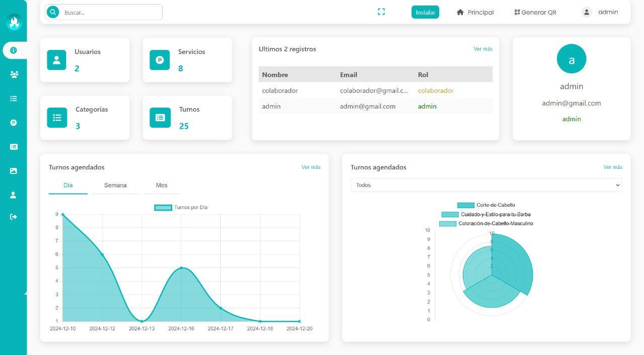Click the logout icon in the sidebar
Screen dimensions: 644x355
point(14,217)
